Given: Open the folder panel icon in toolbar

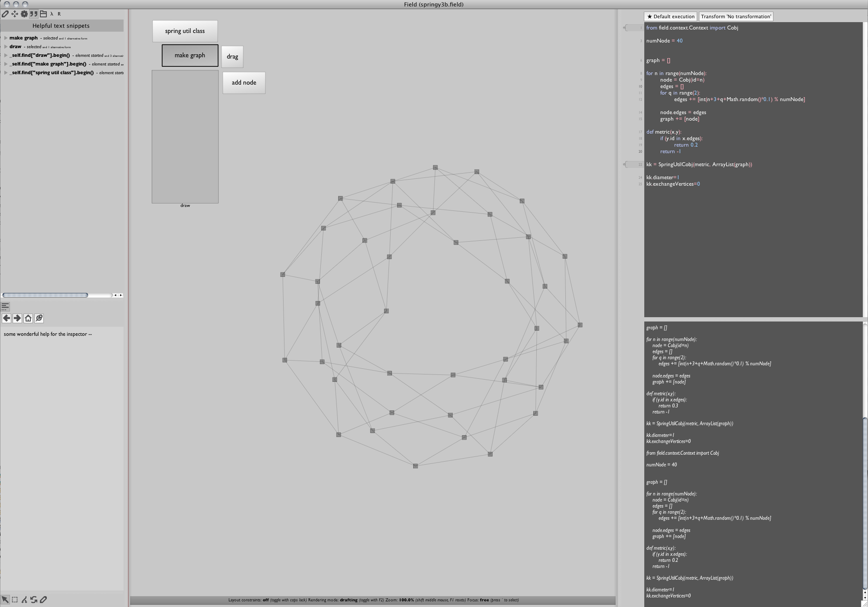Looking at the screenshot, I should pyautogui.click(x=43, y=14).
